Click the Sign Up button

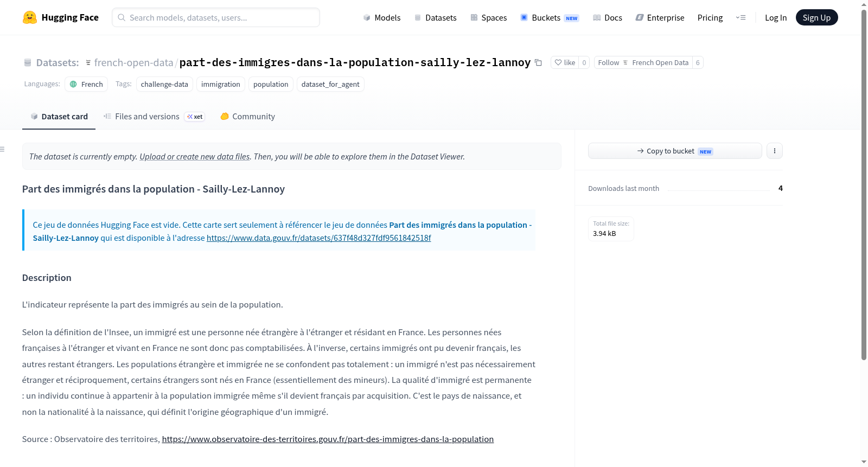(816, 17)
